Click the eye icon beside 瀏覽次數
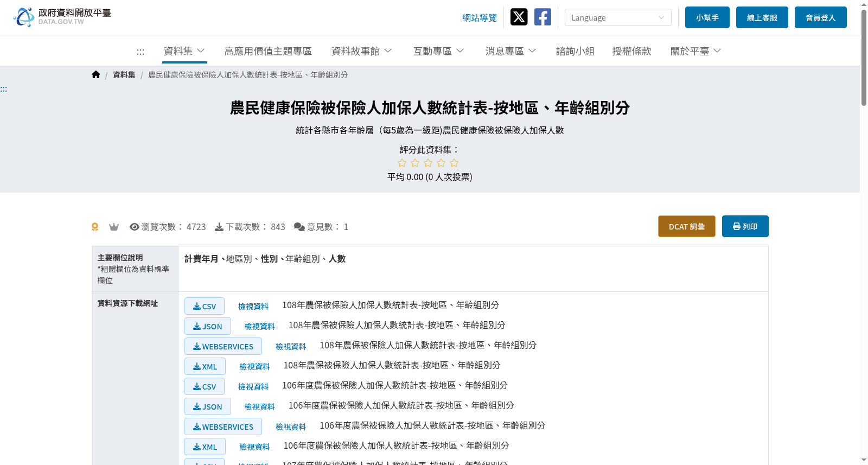This screenshot has width=868, height=465. [135, 227]
